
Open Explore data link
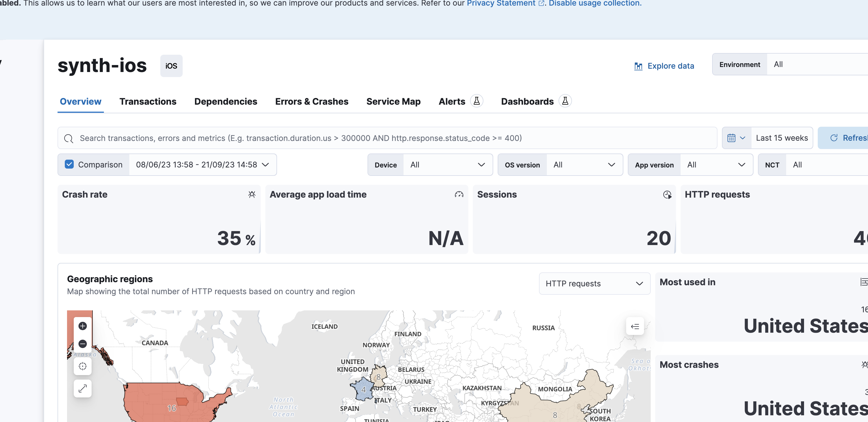tap(664, 66)
